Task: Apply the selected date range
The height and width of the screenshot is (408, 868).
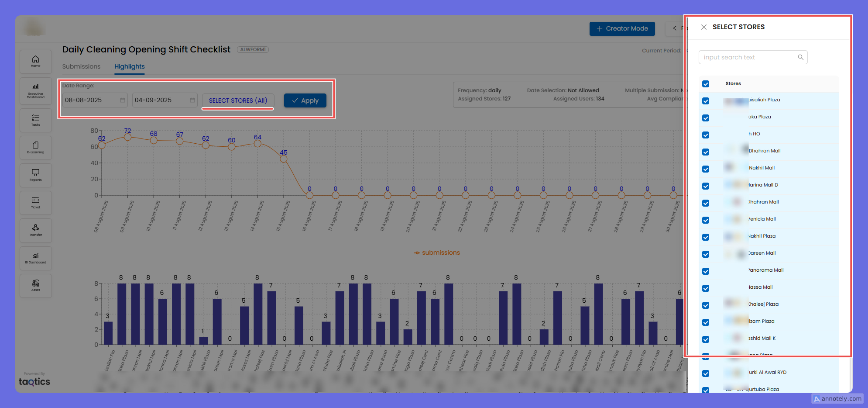Action: [x=305, y=100]
